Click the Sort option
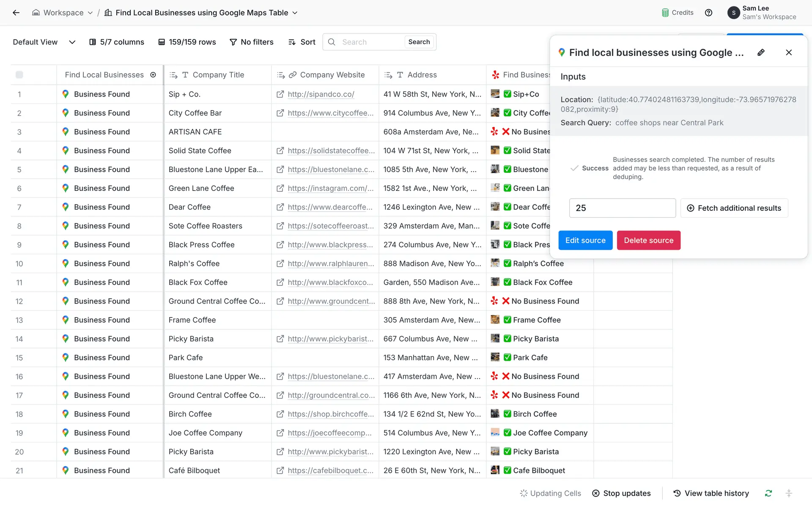Screen dimensions: 812x508 click(302, 42)
